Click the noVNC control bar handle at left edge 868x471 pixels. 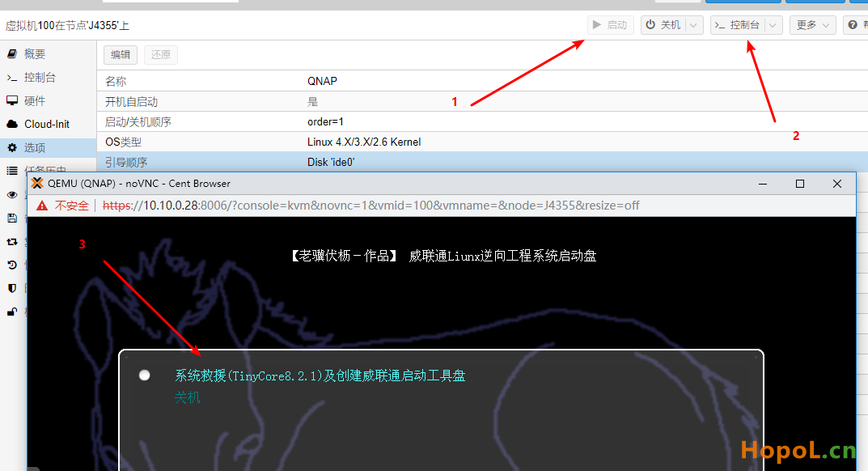[x=33, y=469]
